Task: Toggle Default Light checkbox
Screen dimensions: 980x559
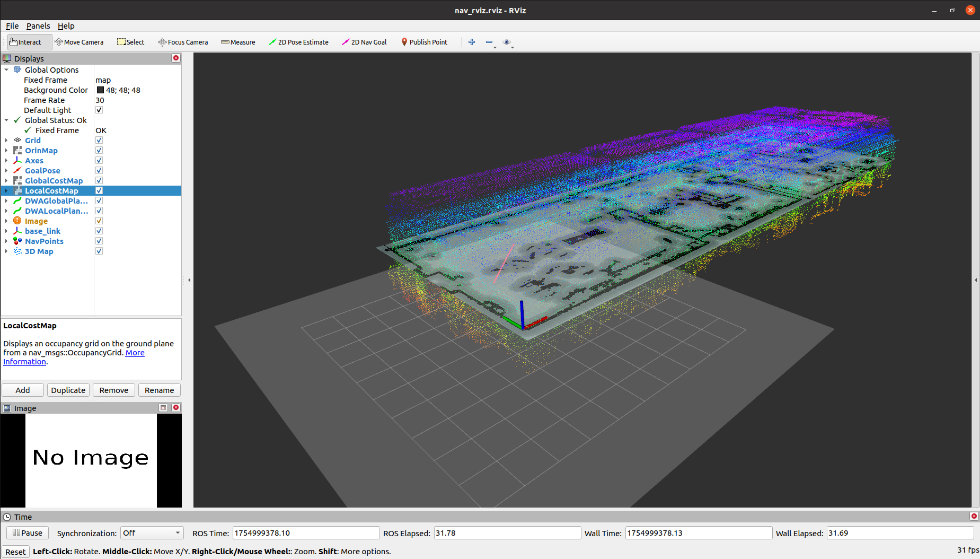Action: pyautogui.click(x=99, y=110)
